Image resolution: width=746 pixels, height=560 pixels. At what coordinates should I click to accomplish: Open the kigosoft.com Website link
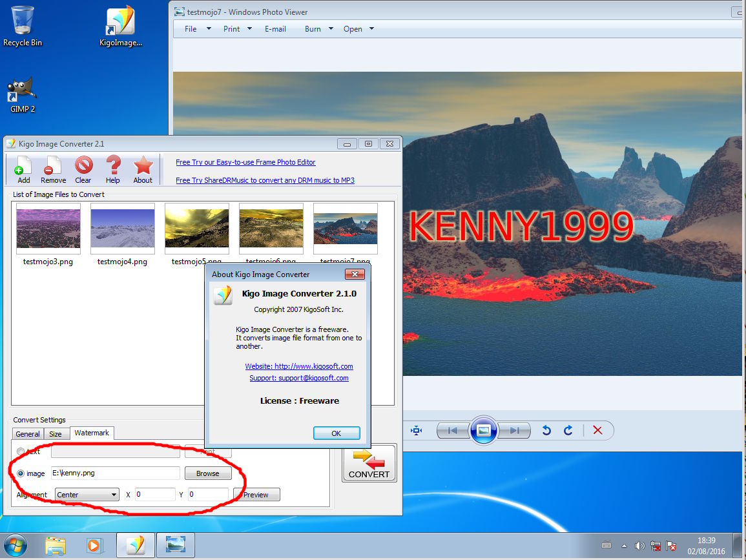pyautogui.click(x=299, y=366)
